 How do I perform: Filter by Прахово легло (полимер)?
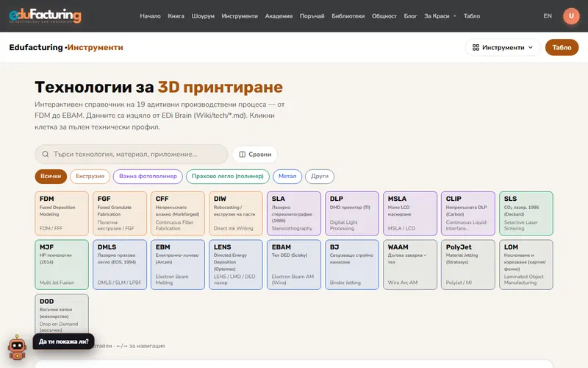pyautogui.click(x=228, y=176)
